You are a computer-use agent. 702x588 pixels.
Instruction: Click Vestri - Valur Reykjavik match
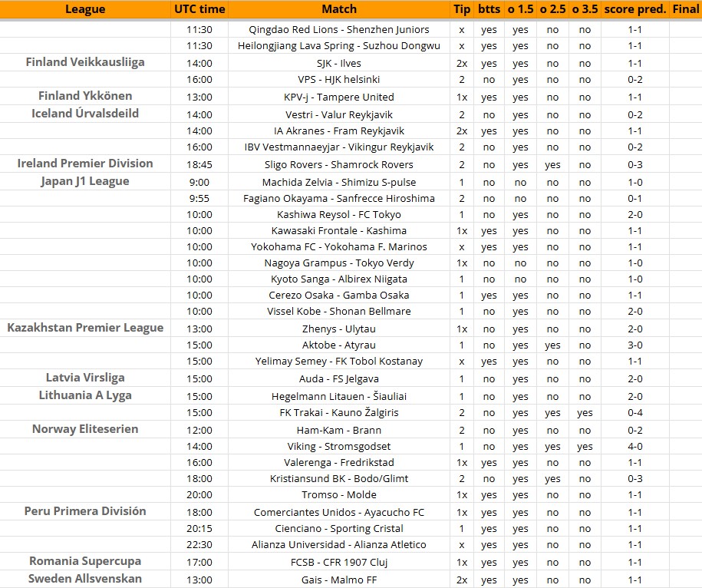(339, 114)
